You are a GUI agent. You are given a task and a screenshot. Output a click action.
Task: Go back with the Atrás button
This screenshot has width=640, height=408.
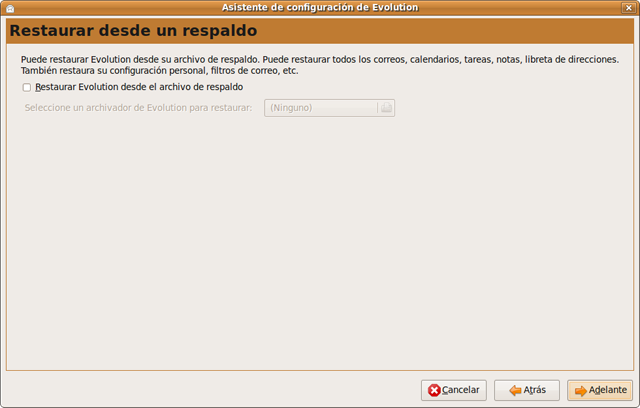527,390
